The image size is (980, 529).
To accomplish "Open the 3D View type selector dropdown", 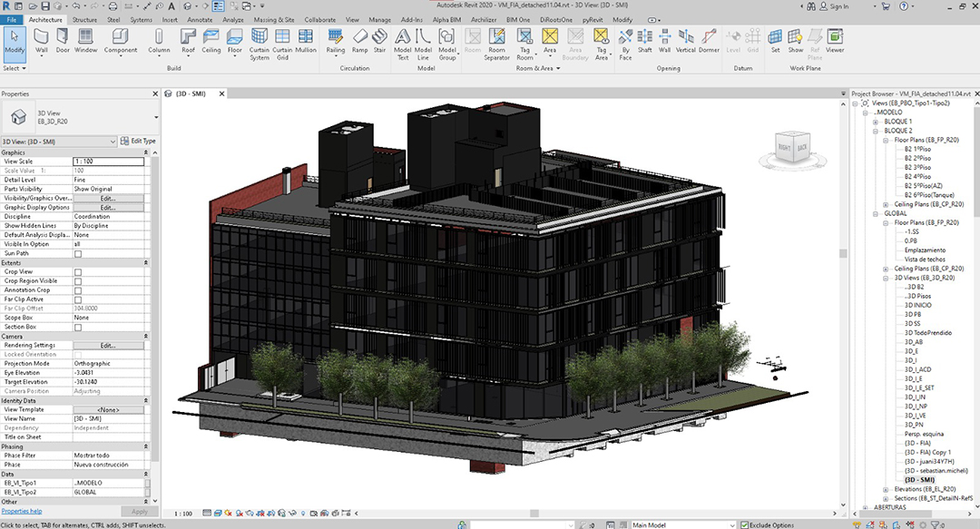I will 156,116.
